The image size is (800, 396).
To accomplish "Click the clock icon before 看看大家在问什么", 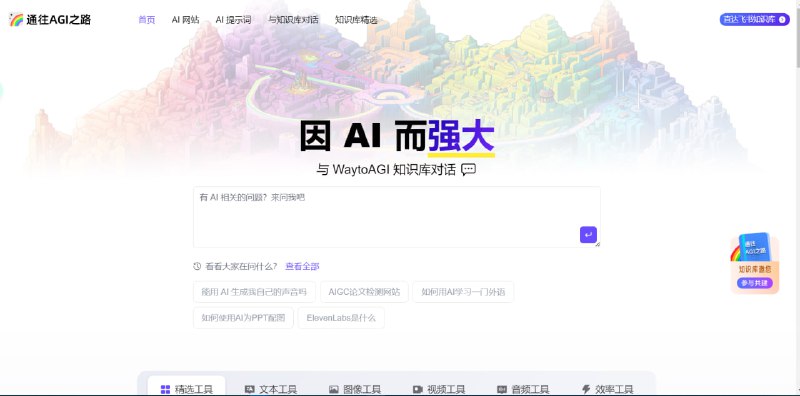I will point(197,266).
